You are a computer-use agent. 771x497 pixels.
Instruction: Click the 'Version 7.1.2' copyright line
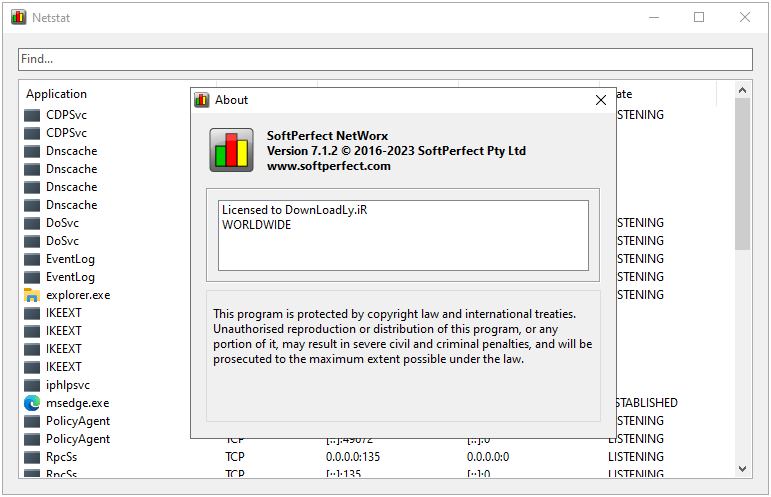(396, 151)
